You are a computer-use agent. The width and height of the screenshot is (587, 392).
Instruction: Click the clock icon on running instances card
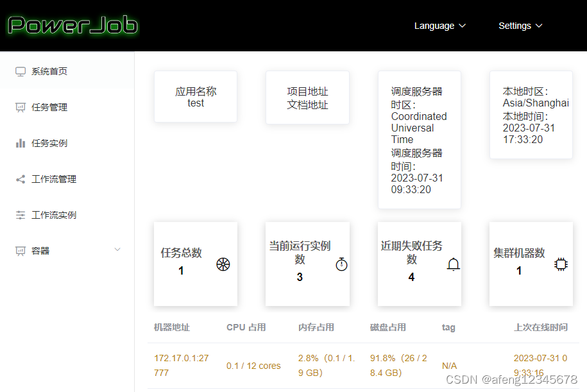341,264
